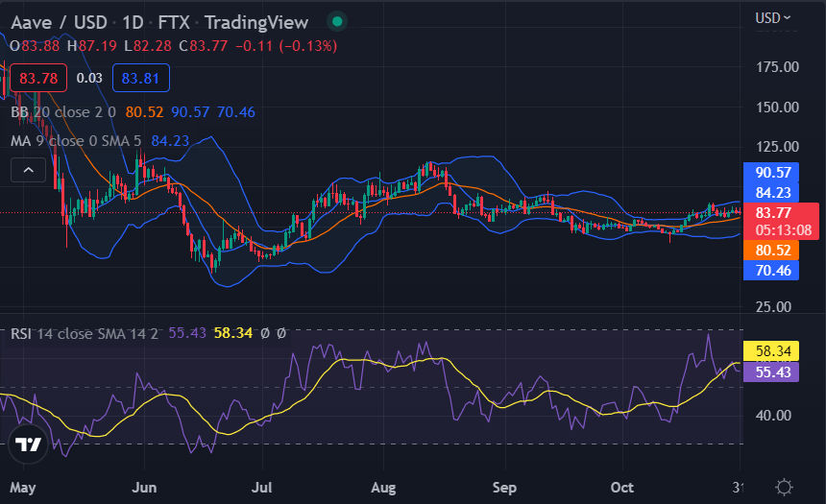Click the FTX exchange label

point(174,23)
